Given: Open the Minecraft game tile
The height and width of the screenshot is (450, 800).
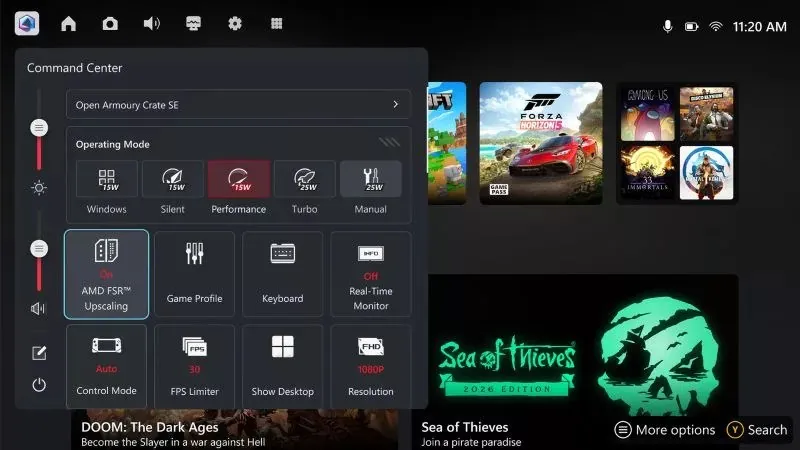Looking at the screenshot, I should tap(447, 143).
